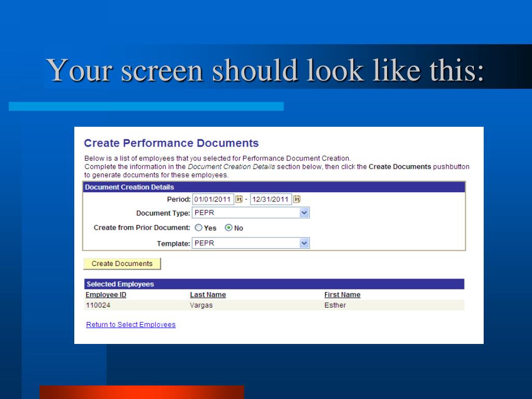Follow Return to Select Employees link
The height and width of the screenshot is (399, 532).
click(131, 324)
